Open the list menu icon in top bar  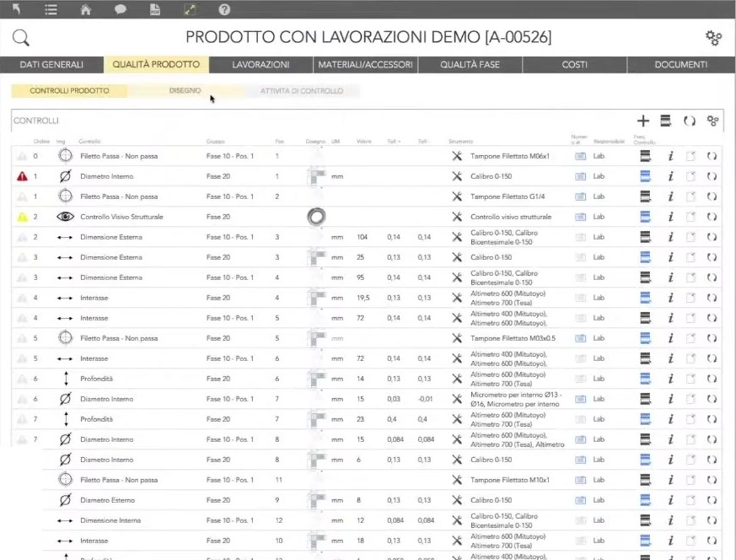[x=51, y=9]
